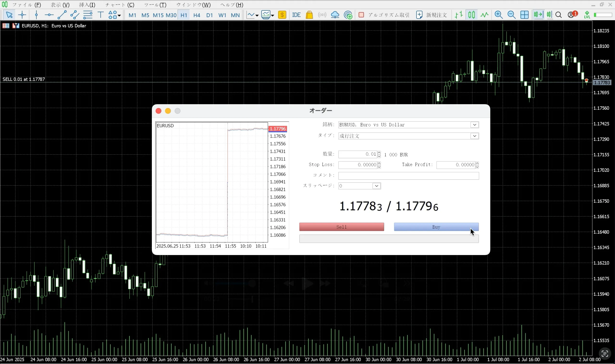Select the equidistant channel tool
Image resolution: width=615 pixels, height=364 pixels.
tap(75, 15)
